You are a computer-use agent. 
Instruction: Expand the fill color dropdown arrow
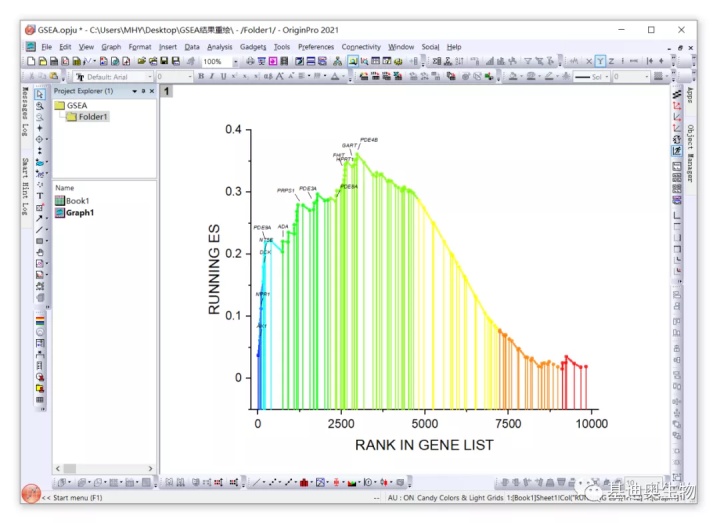click(x=521, y=77)
